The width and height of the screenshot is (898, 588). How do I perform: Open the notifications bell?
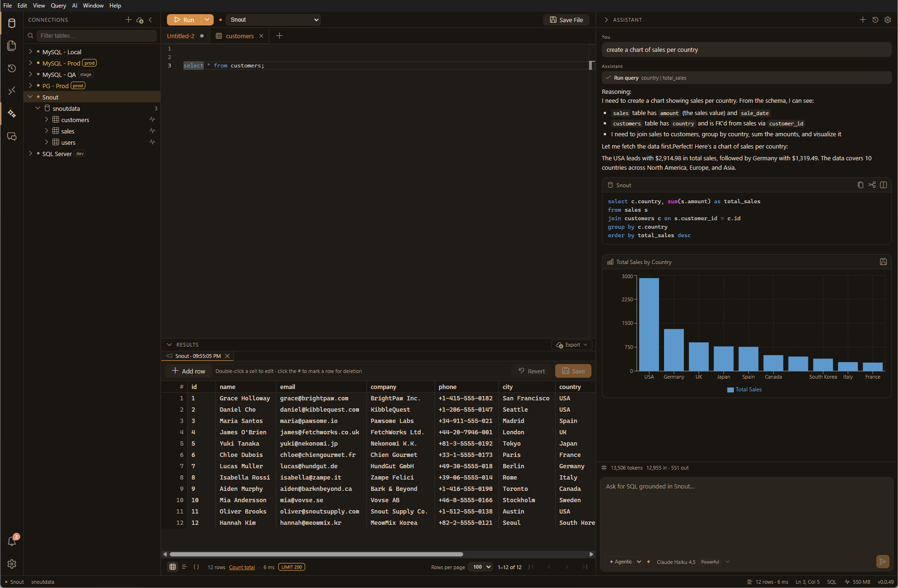(x=12, y=541)
